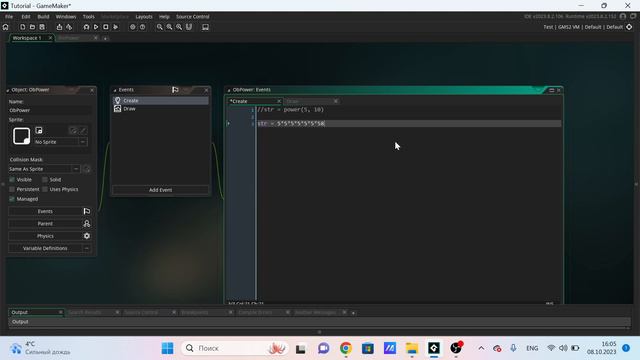The width and height of the screenshot is (640, 360).
Task: Open the Help question-mark toolbar icon
Action: click(x=142, y=27)
